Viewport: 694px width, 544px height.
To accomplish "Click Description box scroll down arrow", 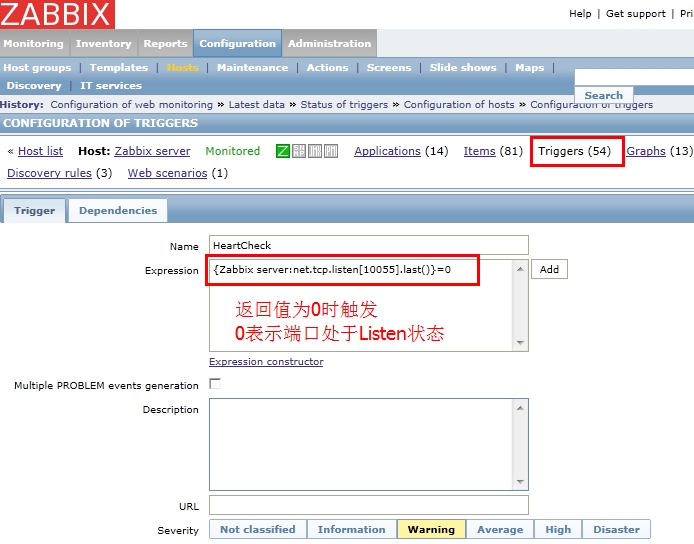I will coord(520,482).
